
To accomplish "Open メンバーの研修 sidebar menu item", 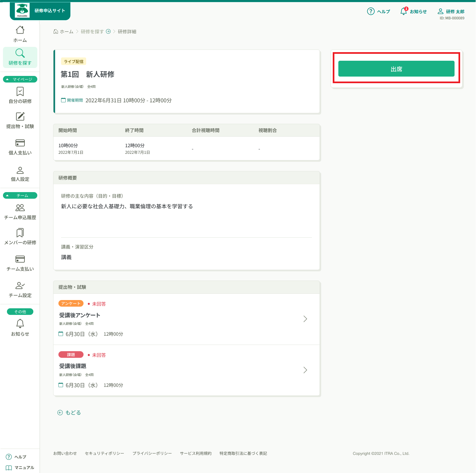I will (x=20, y=237).
